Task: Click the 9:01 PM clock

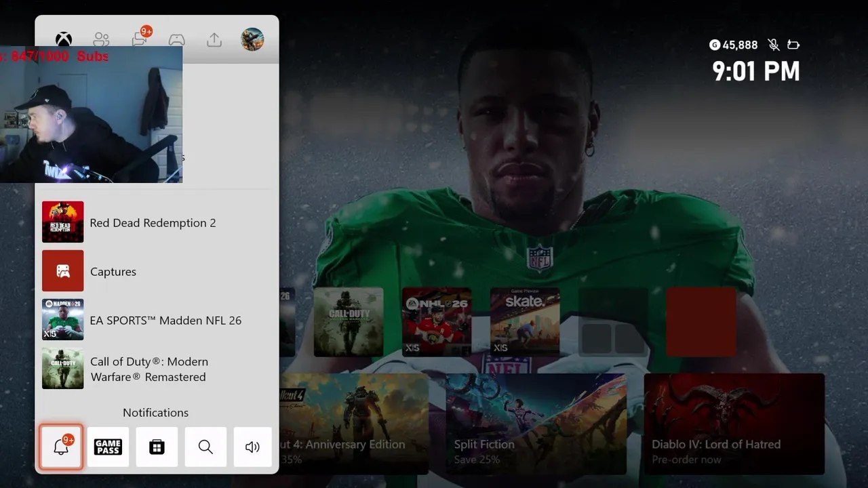Action: 756,71
